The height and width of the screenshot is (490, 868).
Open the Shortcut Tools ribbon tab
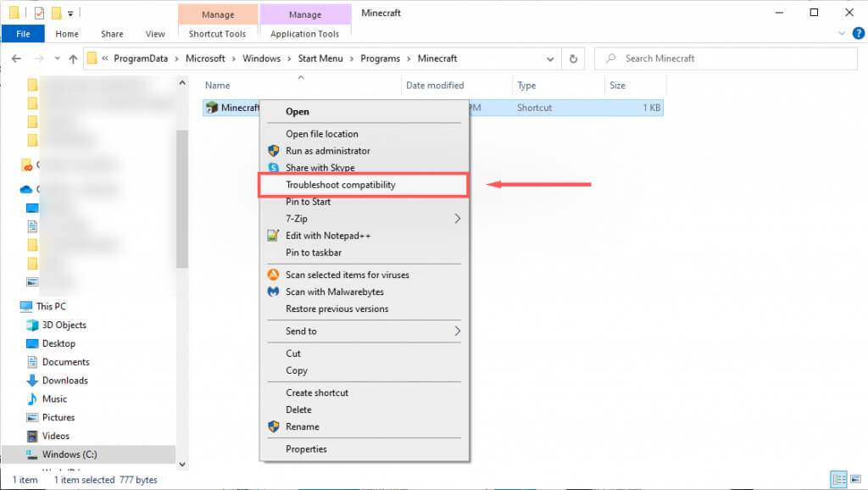click(x=217, y=34)
